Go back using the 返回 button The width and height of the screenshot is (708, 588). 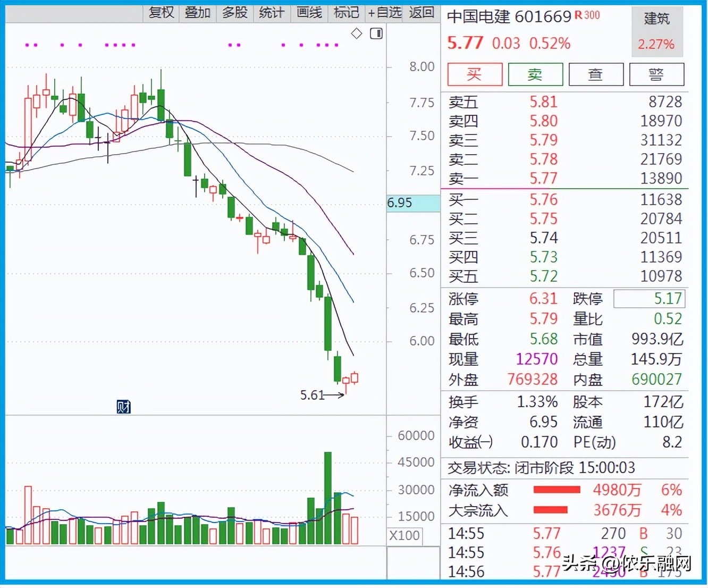422,13
